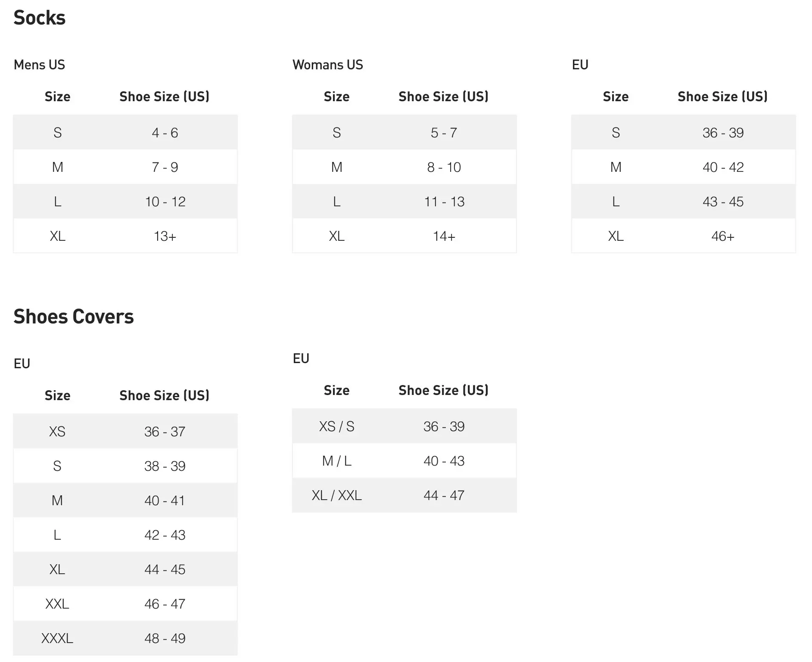Click the 38 - 39 shoe cover cell
Viewport: 812px width, 662px height.
[x=165, y=466]
